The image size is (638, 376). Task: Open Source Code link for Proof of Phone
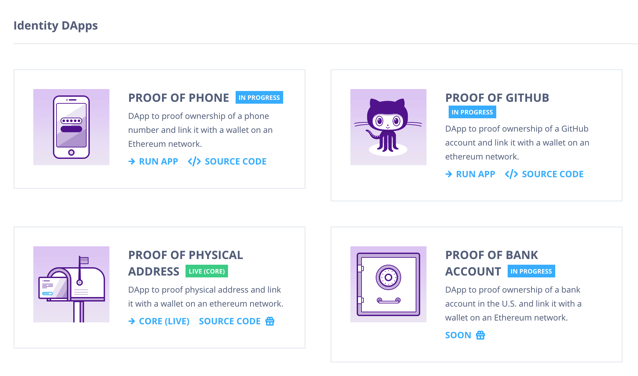point(236,162)
